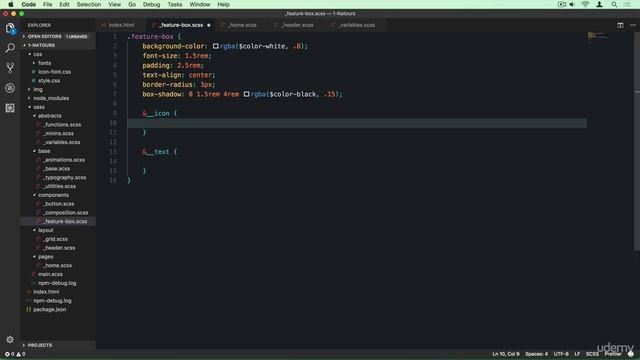Open the Tasks menu
640x360 pixels.
(175, 4)
